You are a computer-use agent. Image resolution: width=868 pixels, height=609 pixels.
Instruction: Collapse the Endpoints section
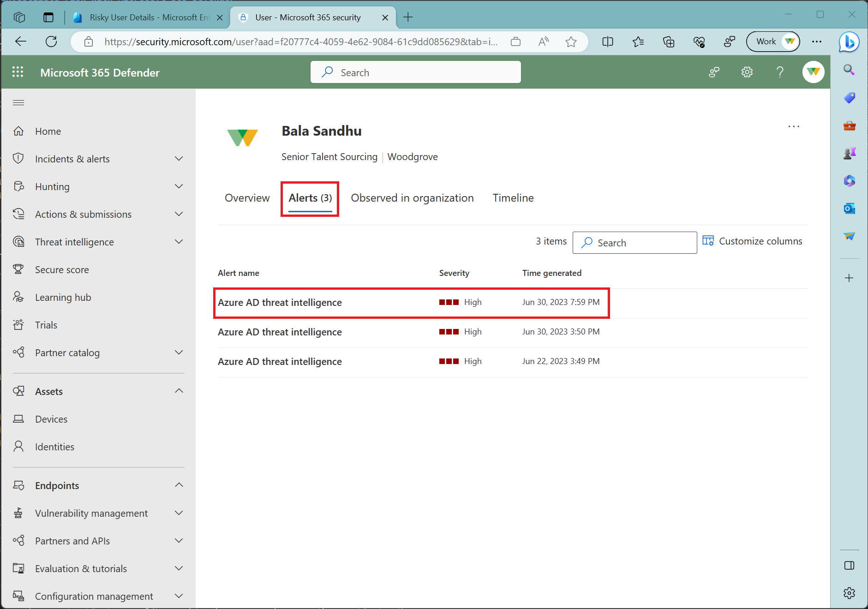179,485
